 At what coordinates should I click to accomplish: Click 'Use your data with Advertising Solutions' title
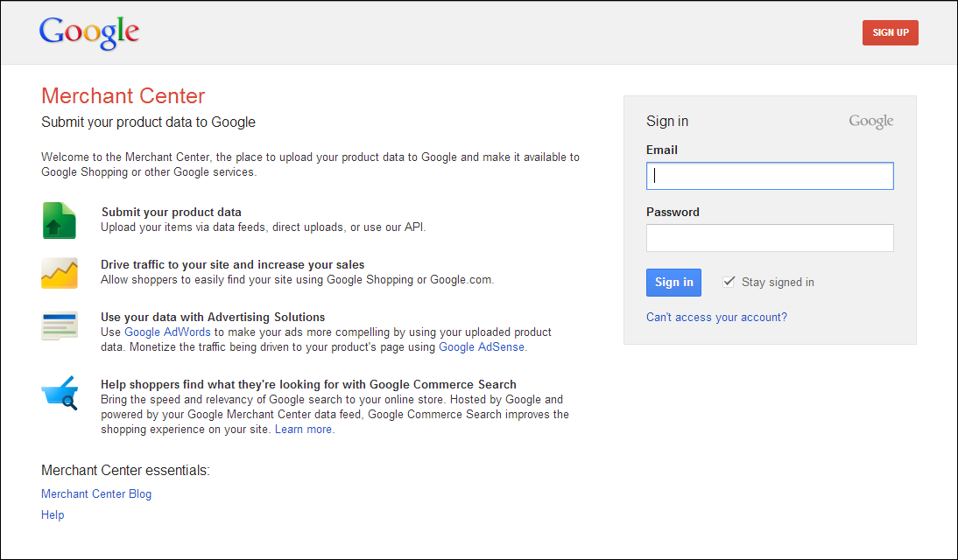coord(213,317)
